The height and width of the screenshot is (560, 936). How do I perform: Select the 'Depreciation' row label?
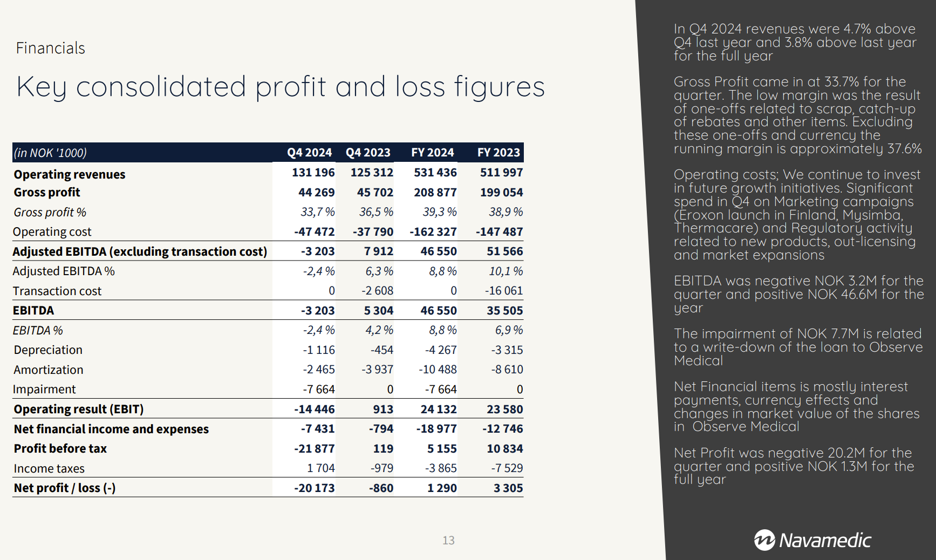[48, 350]
